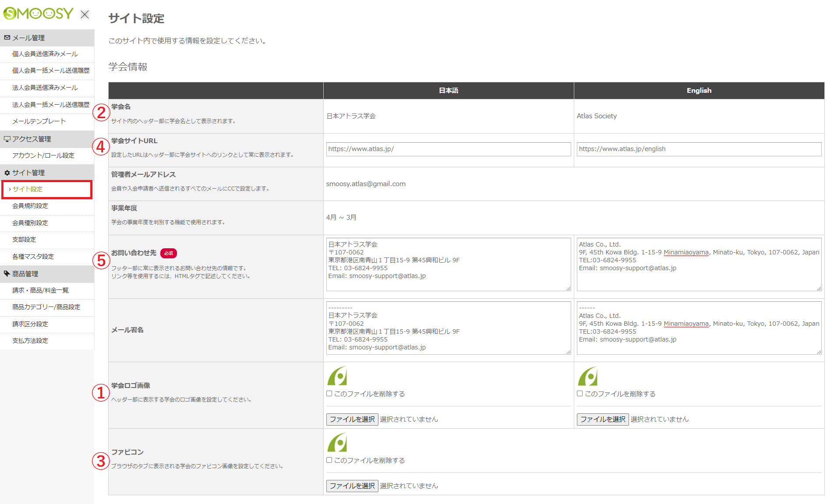Screen dimensions: 834x504
Task: Choose file for Japanese society logo
Action: (x=352, y=419)
